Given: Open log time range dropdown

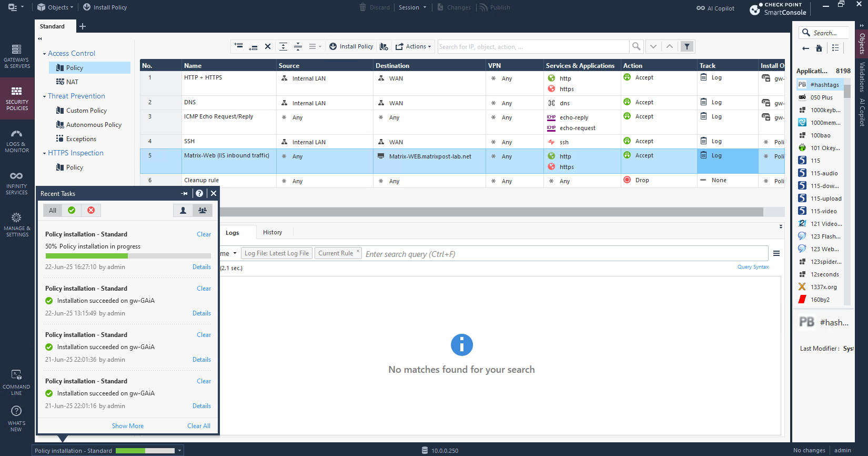Looking at the screenshot, I should pyautogui.click(x=229, y=253).
